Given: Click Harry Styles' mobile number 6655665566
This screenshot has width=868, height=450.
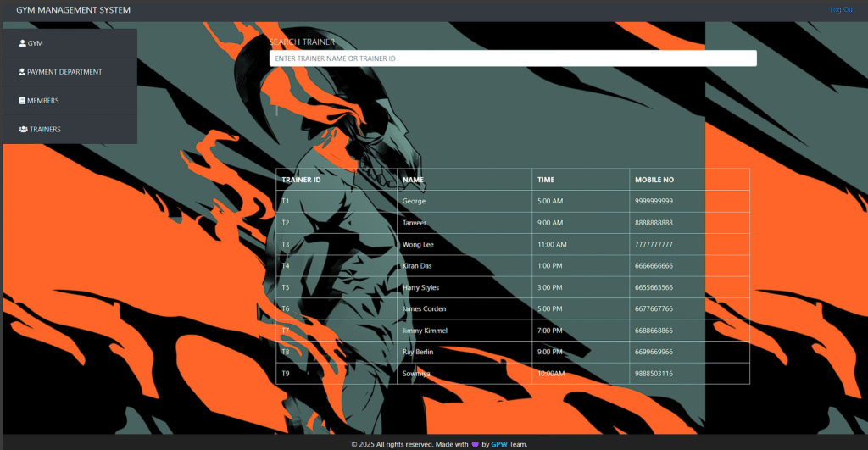Looking at the screenshot, I should click(x=654, y=288).
